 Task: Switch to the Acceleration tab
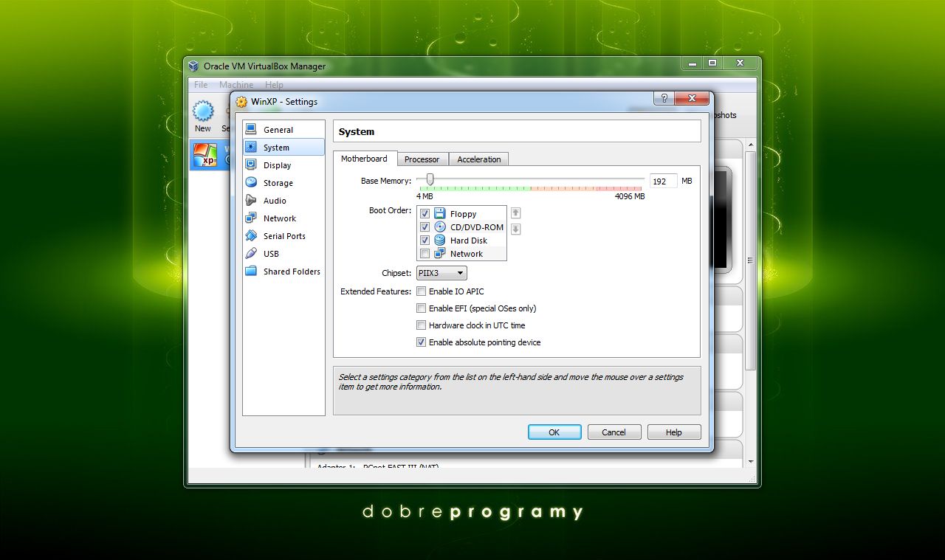coord(478,159)
